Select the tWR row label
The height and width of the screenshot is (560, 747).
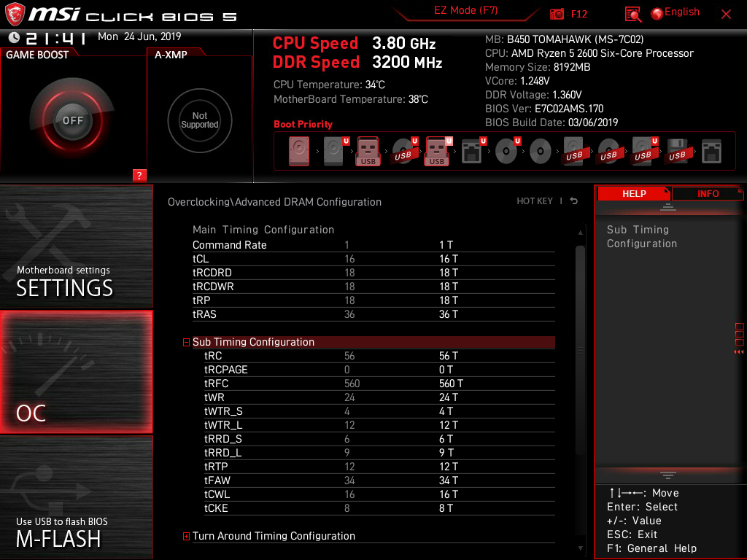pyautogui.click(x=214, y=397)
